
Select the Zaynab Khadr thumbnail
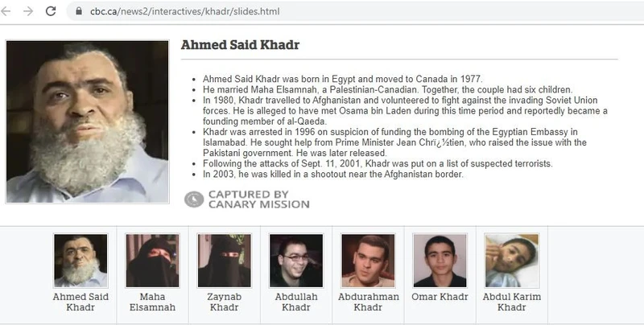click(224, 261)
